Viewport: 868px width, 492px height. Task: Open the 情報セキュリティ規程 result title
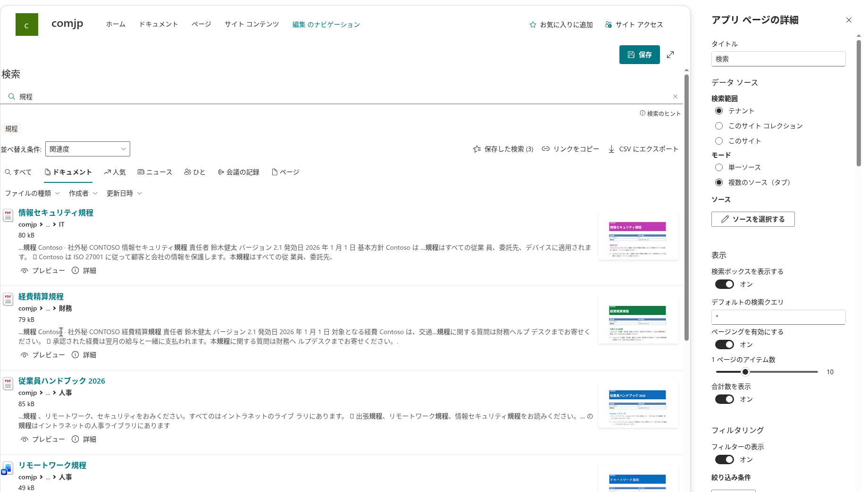pos(56,213)
